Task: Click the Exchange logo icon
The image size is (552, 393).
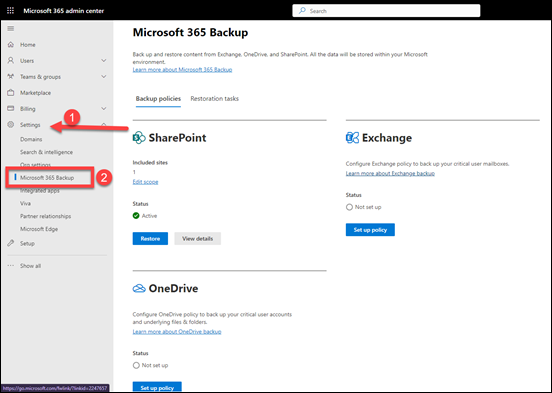Action: point(352,137)
